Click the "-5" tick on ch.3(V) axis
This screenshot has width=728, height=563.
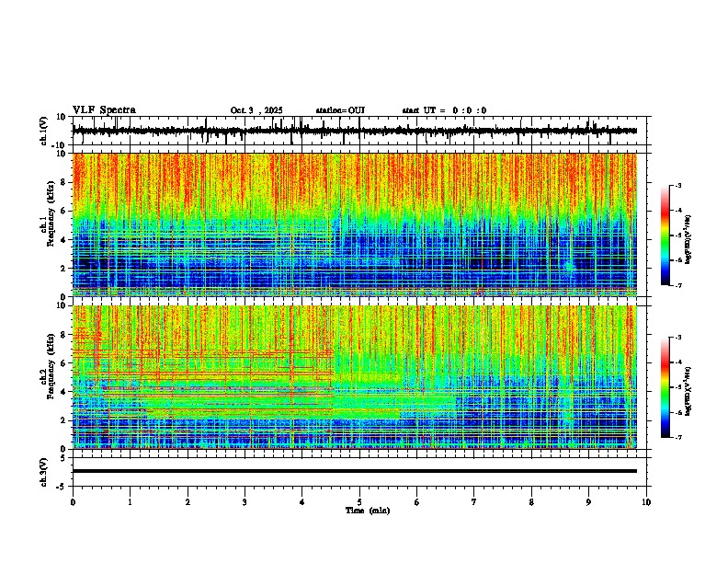(x=62, y=487)
